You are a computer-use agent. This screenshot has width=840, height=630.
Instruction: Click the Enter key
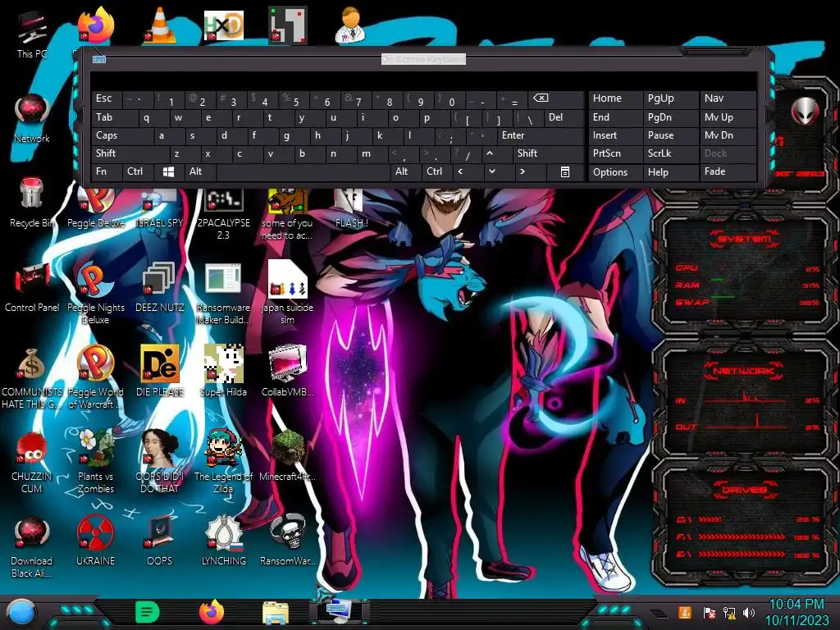(x=540, y=135)
